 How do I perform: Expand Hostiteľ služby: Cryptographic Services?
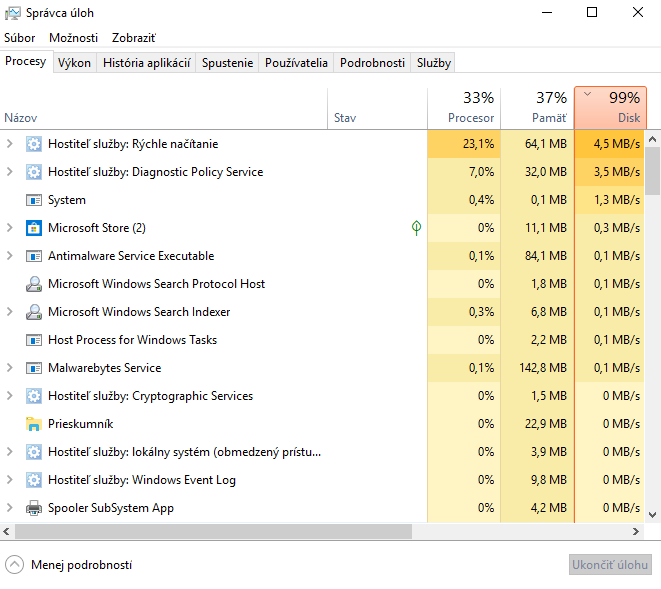(9, 395)
